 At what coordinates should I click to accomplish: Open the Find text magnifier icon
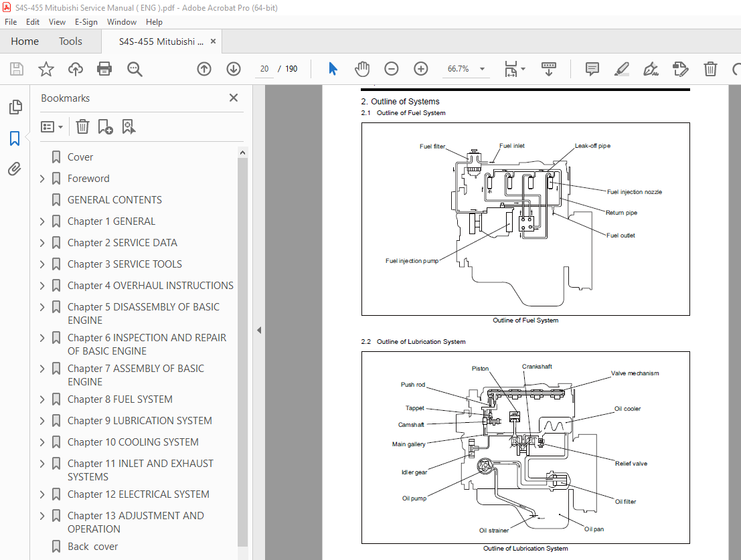coord(135,69)
